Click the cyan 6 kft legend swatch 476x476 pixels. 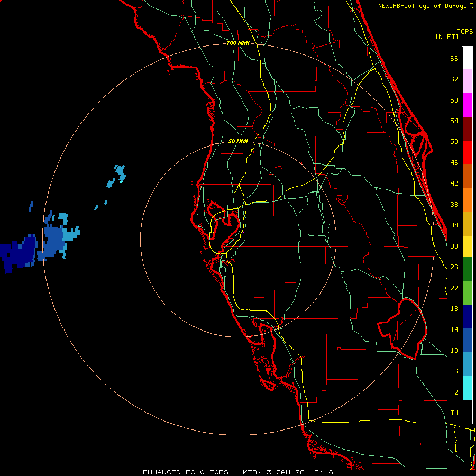pos(467,388)
